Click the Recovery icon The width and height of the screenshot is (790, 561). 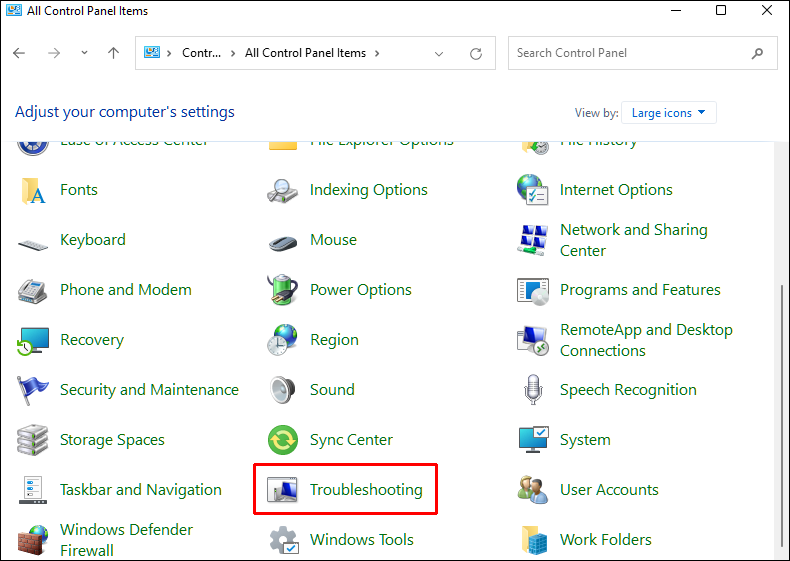click(x=33, y=340)
